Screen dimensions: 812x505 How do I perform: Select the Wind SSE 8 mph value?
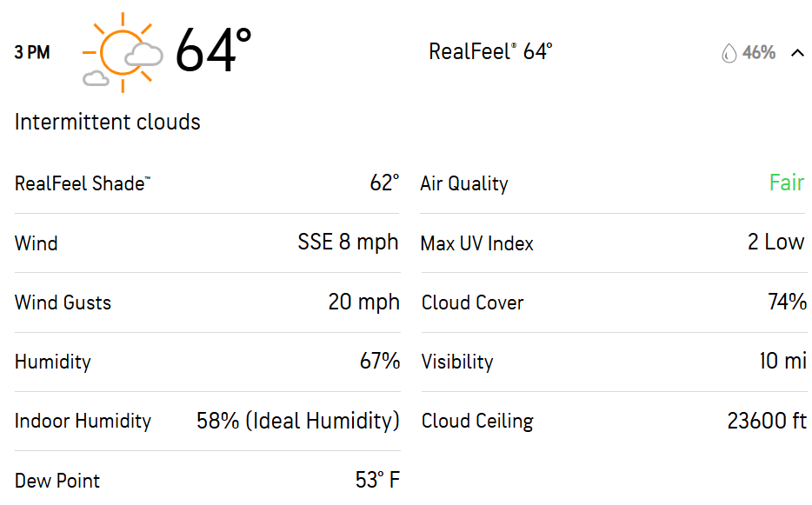tap(348, 243)
